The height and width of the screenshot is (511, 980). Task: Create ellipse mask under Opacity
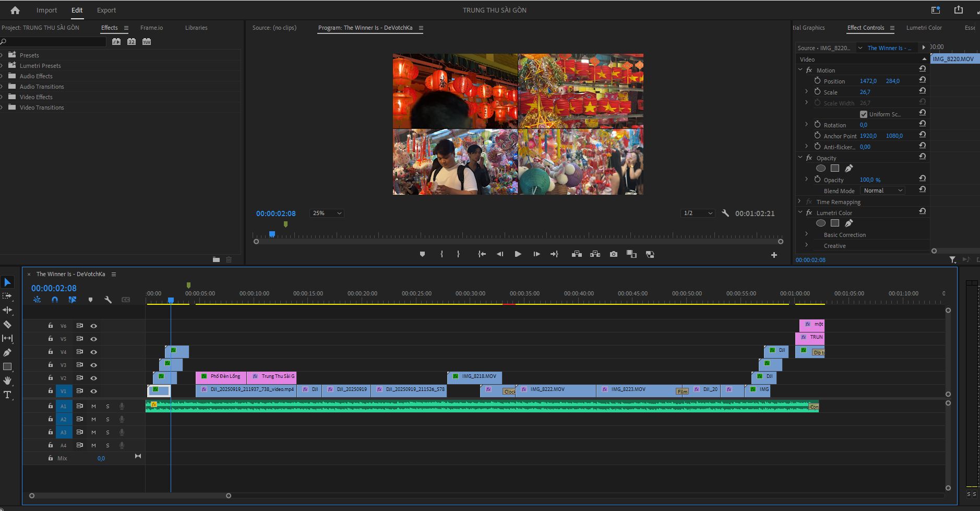point(821,168)
